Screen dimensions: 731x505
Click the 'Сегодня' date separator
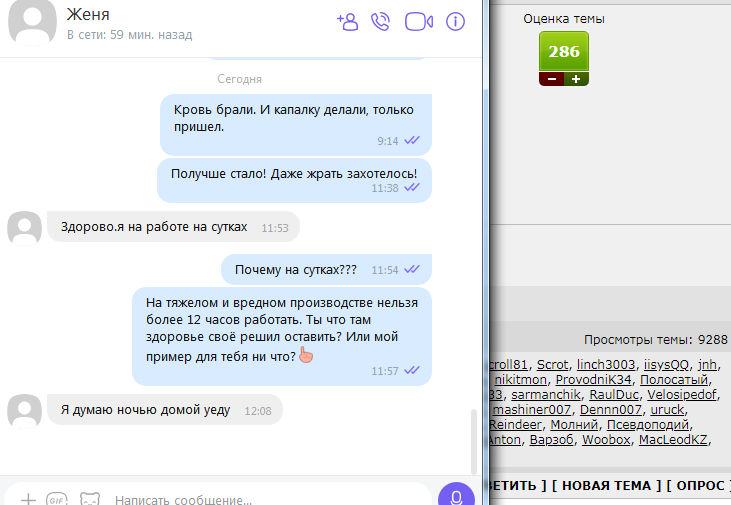[x=239, y=79]
